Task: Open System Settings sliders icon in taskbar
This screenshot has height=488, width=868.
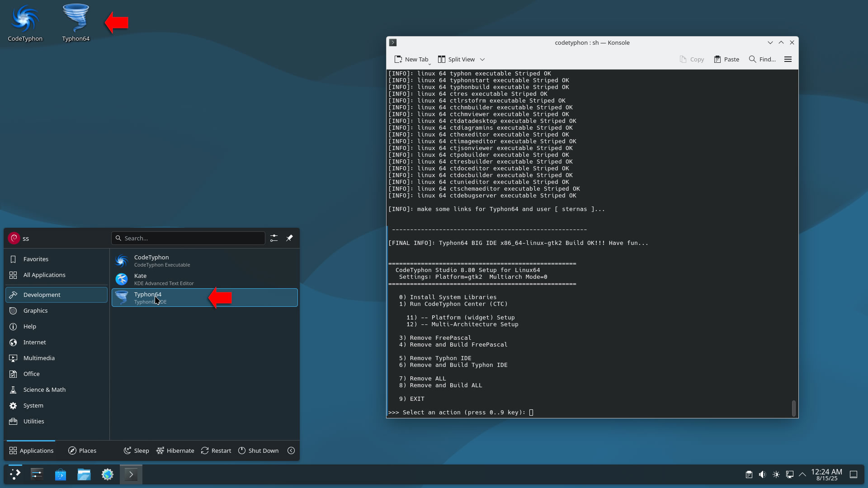Action: pos(37,474)
